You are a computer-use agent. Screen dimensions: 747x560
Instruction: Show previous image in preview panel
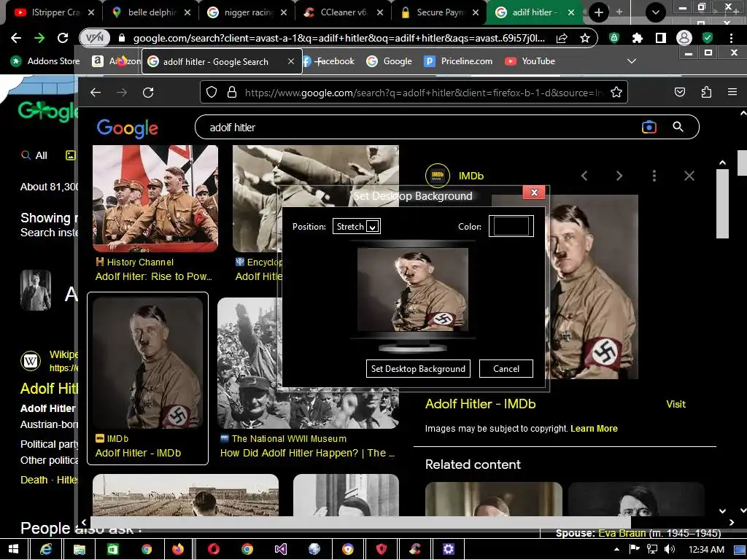(x=584, y=176)
